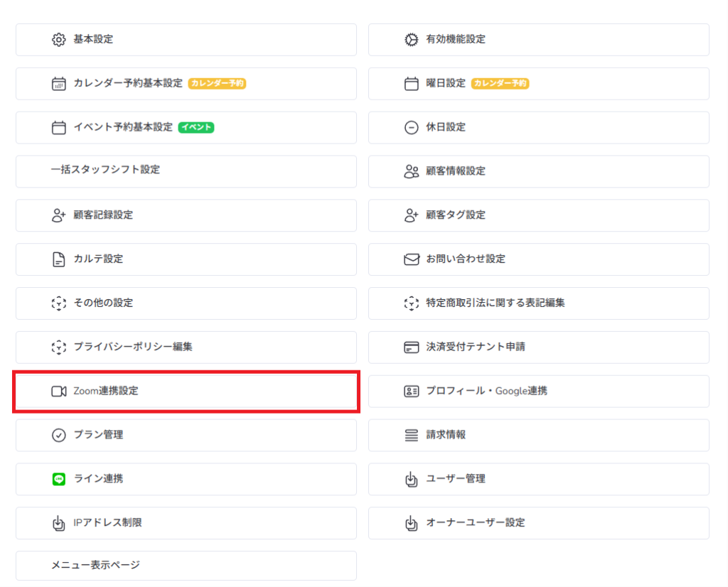Click the credit card icon for 決済受付テナント申請

point(411,348)
